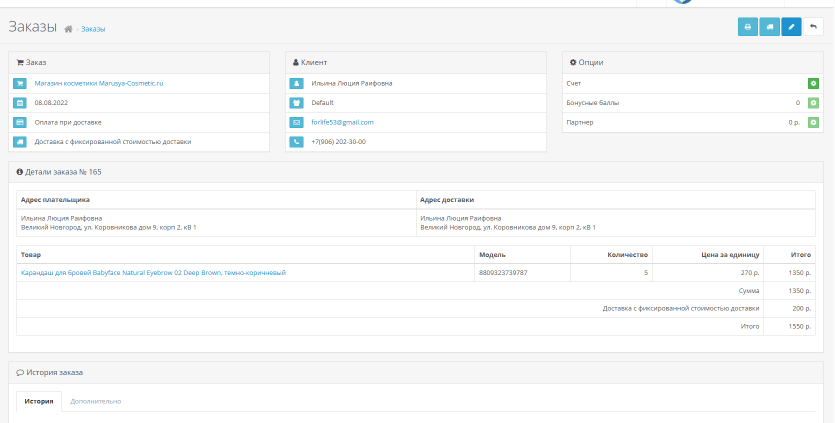835x423 pixels.
Task: Click the back arrow button
Action: [814, 27]
